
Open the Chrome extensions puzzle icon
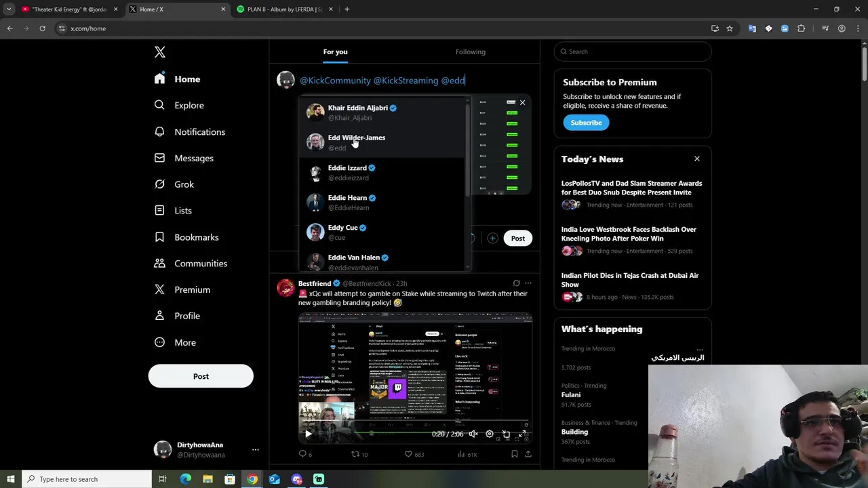802,28
